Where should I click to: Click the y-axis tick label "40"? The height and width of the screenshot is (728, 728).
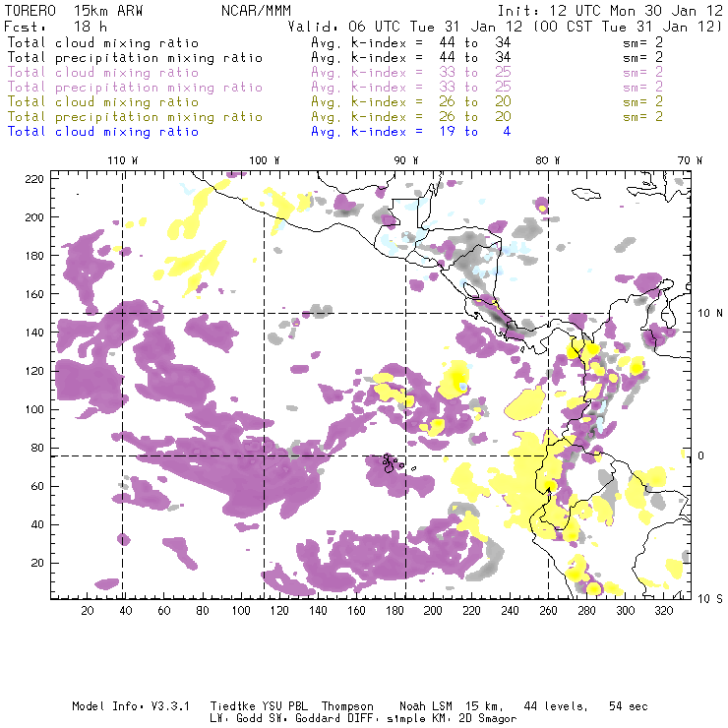pyautogui.click(x=37, y=525)
